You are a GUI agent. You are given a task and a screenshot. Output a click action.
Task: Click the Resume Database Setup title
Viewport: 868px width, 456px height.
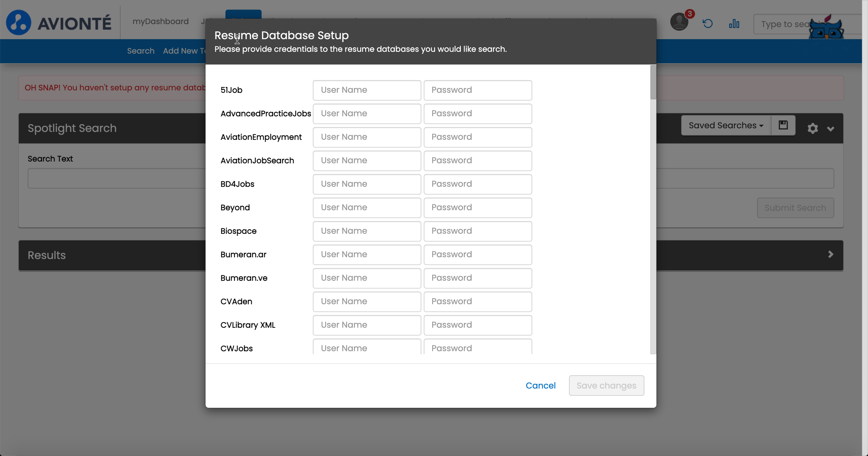coord(281,35)
